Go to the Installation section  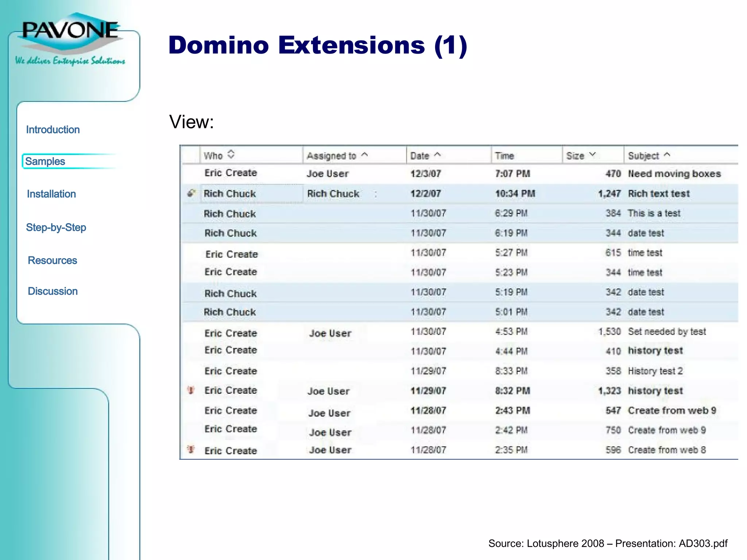51,194
